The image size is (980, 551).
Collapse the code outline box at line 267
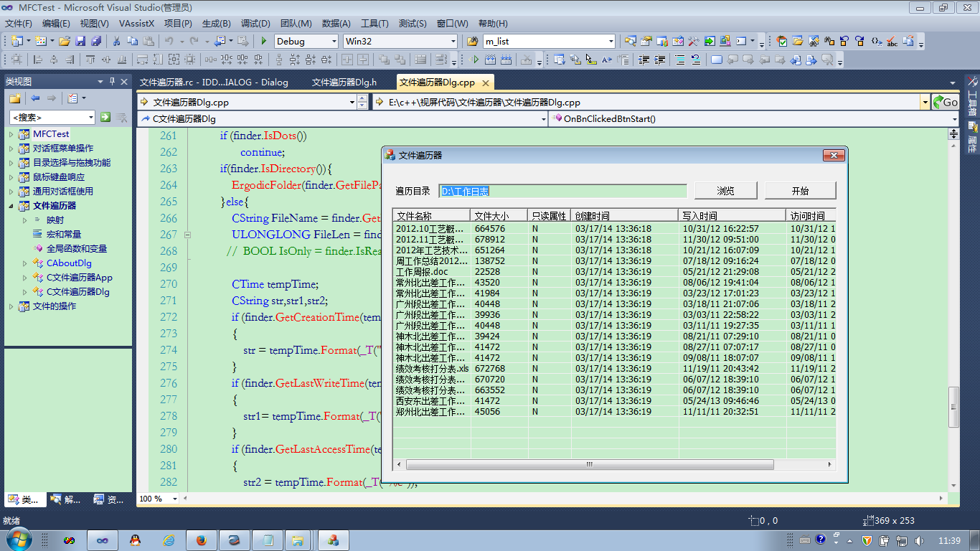point(187,235)
